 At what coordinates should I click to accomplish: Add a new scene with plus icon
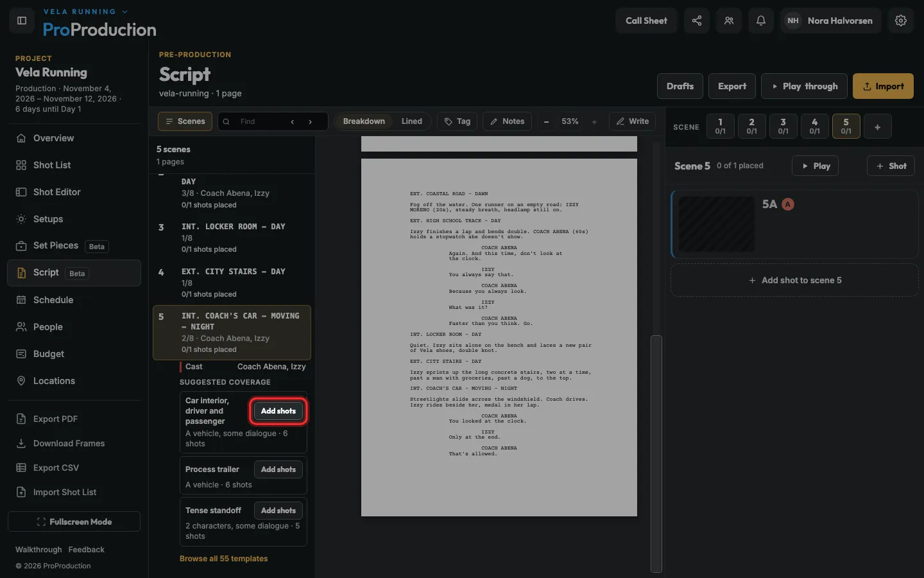pyautogui.click(x=877, y=127)
